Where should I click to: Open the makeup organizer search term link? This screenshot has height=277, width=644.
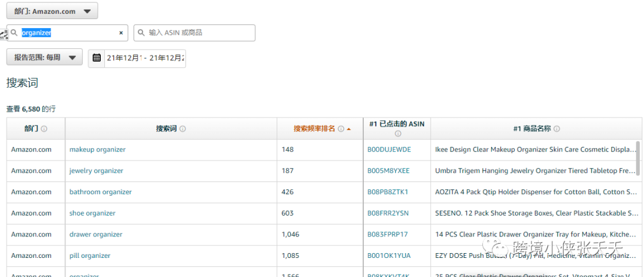97,150
